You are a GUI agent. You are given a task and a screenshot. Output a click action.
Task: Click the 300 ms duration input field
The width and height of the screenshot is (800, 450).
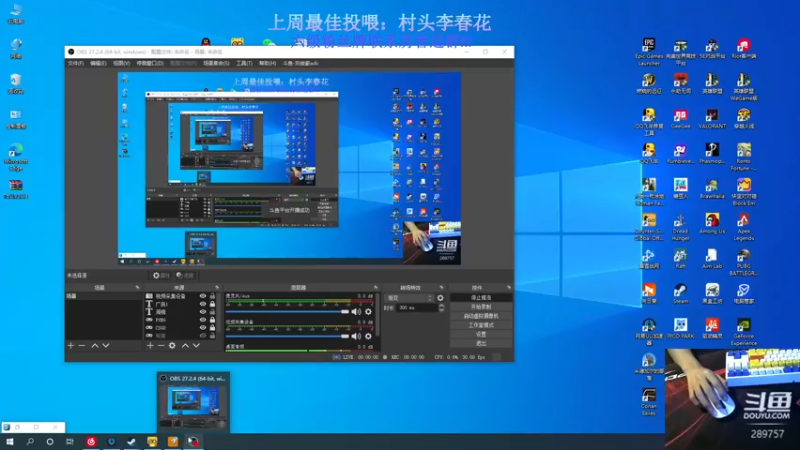(416, 308)
